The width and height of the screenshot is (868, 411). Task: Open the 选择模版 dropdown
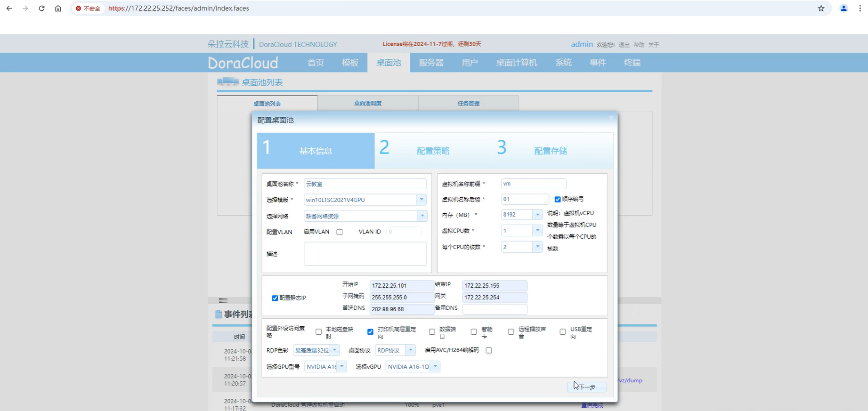point(422,200)
